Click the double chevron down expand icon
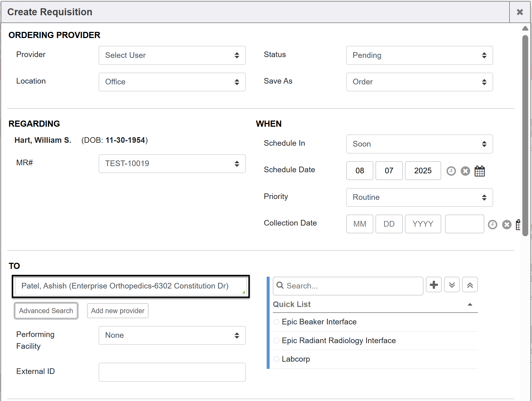The height and width of the screenshot is (401, 532). (x=452, y=285)
